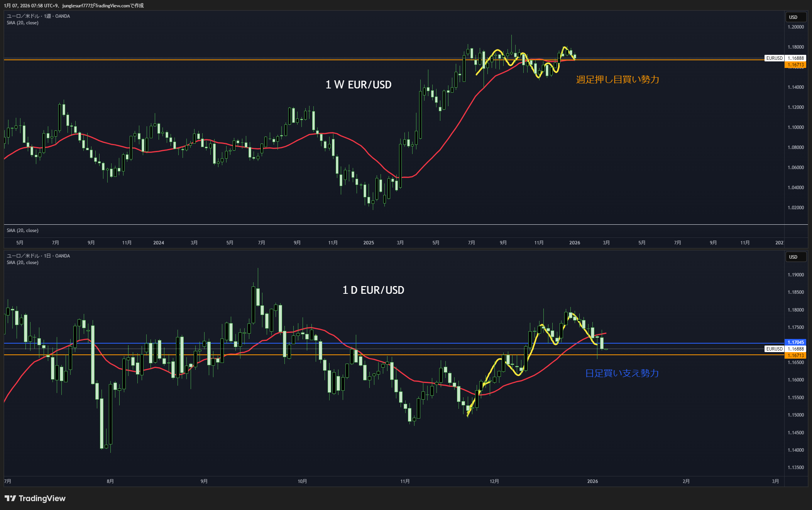Select the '1 W EUR/USD' text annotation
The width and height of the screenshot is (812, 510).
click(x=358, y=85)
